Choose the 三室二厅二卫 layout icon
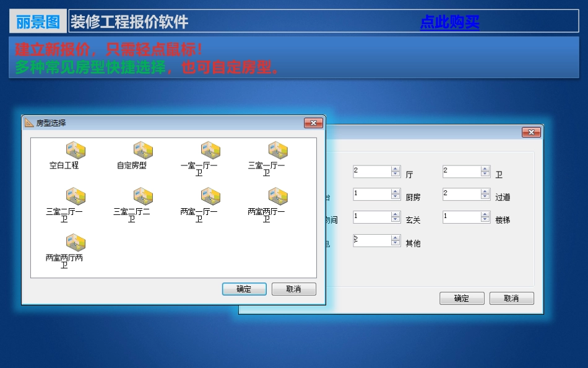The image size is (588, 368). point(143,196)
